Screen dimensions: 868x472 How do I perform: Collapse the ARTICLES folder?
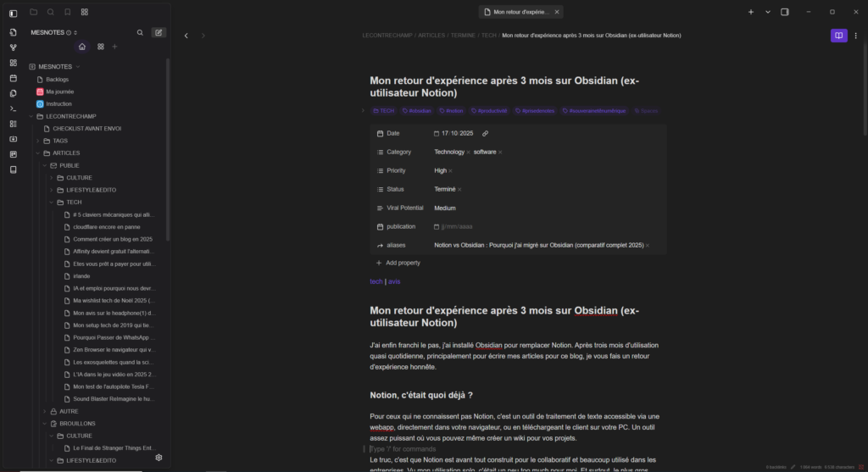coord(38,153)
